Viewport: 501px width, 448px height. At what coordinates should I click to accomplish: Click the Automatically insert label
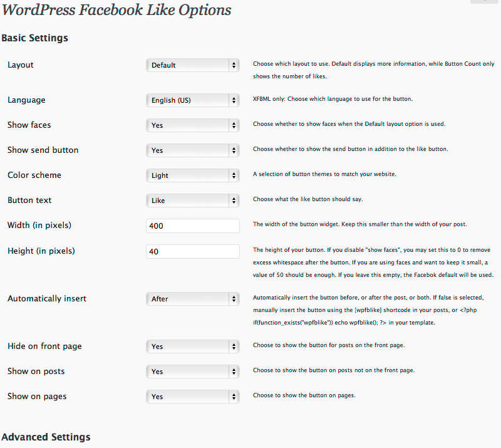tap(47, 299)
